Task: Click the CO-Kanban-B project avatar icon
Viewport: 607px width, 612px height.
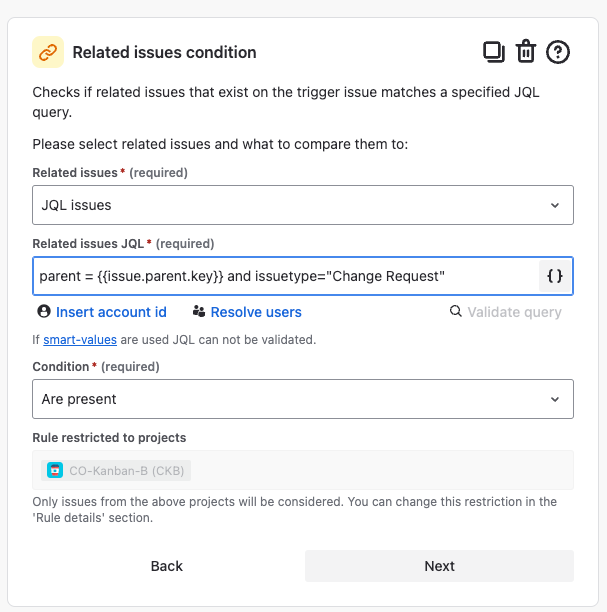Action: (x=55, y=470)
